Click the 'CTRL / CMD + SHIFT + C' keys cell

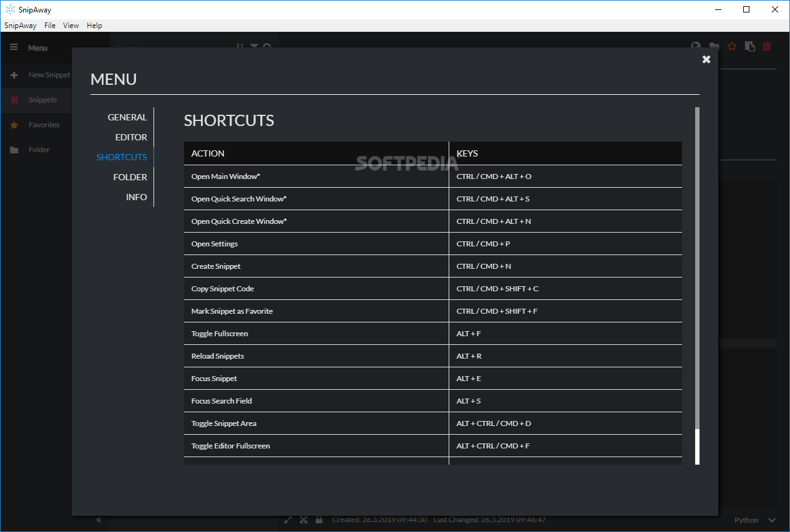pyautogui.click(x=565, y=289)
